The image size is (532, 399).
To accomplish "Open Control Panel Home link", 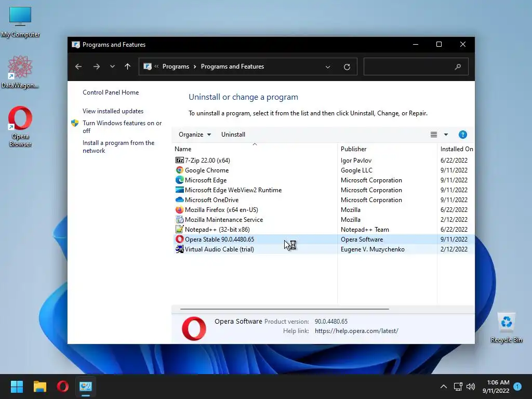I will tap(111, 92).
